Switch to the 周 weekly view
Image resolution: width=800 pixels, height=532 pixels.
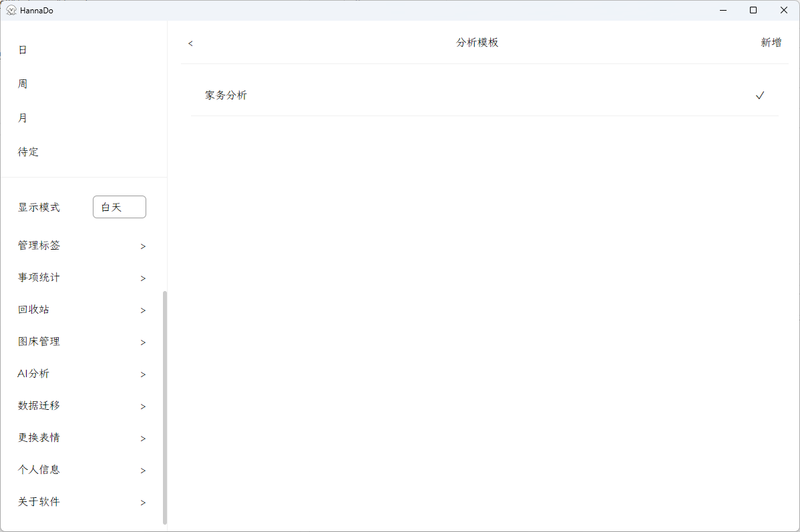(x=22, y=83)
